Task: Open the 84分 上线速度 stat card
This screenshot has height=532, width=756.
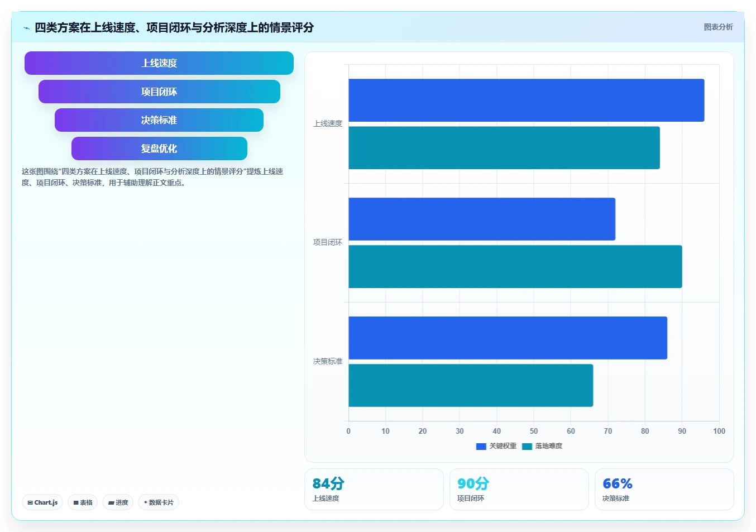Action: coord(374,489)
